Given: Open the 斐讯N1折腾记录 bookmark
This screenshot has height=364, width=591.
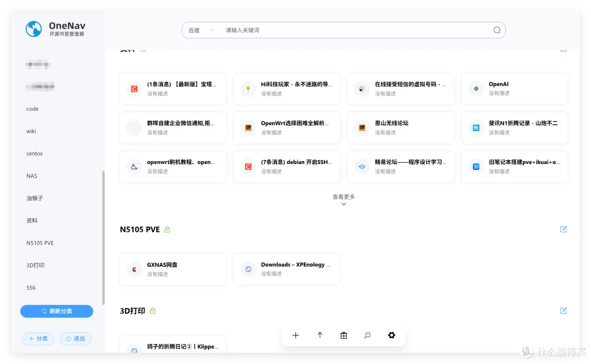Looking at the screenshot, I should click(x=514, y=127).
